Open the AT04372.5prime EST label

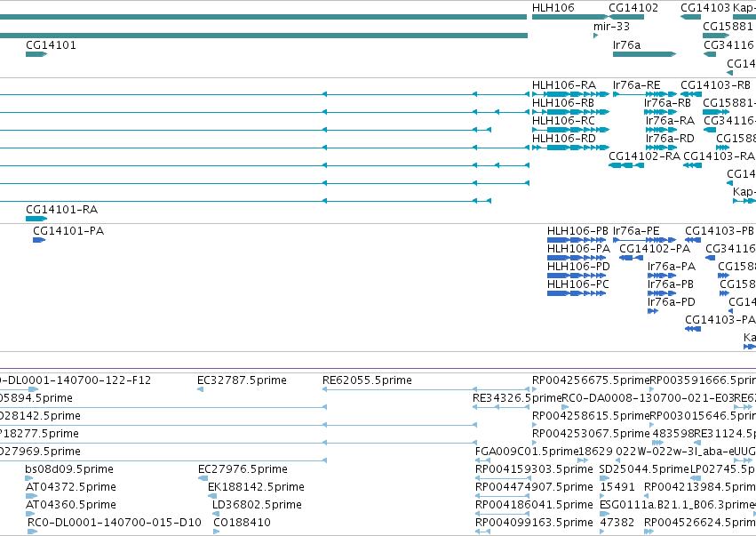71,487
